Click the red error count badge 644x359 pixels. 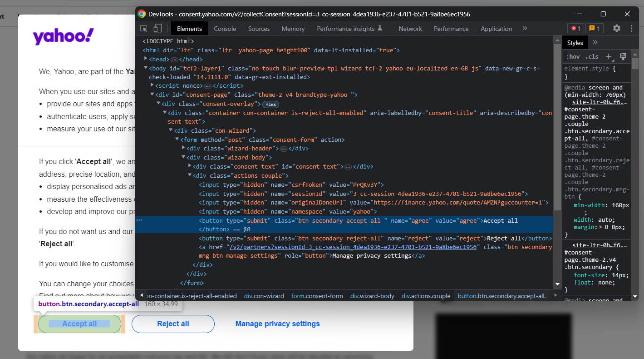pos(575,29)
